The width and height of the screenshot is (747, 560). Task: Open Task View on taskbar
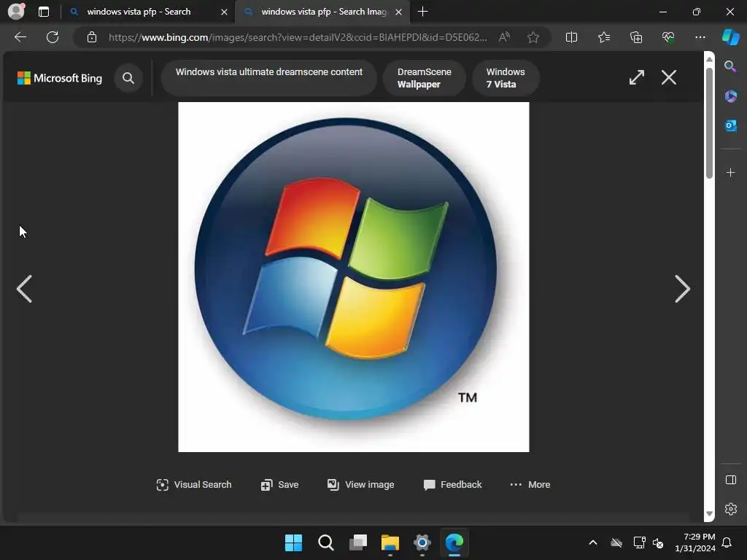357,542
